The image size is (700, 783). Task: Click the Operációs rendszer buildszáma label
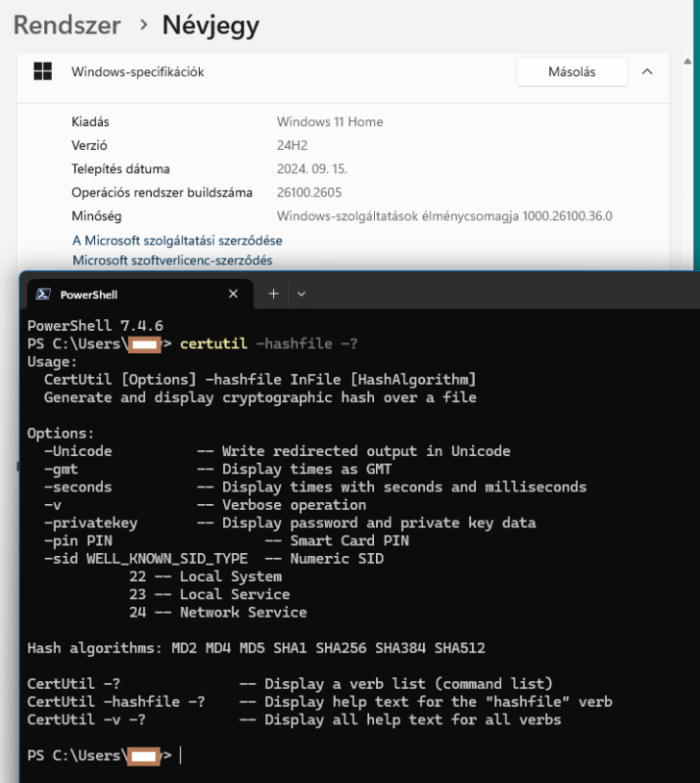coord(162,192)
